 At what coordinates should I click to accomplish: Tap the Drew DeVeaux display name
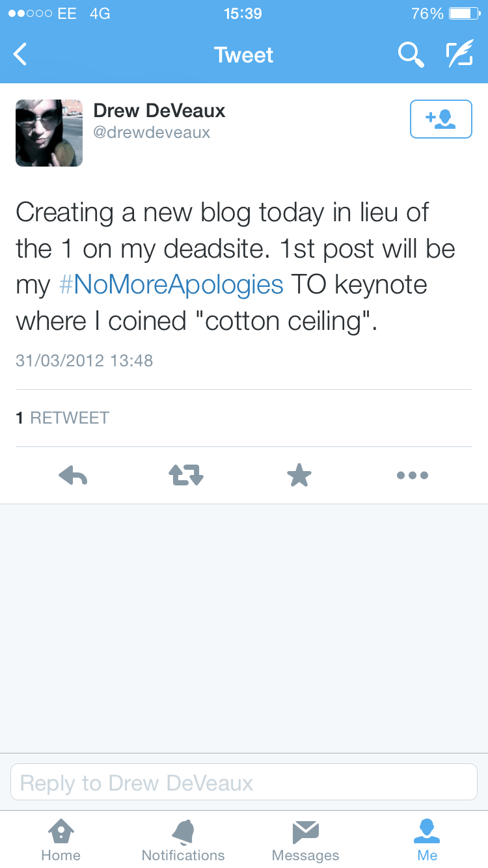tap(159, 111)
